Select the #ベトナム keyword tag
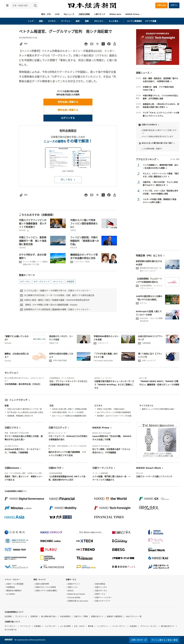This screenshot has height=644, width=184. click(58, 282)
